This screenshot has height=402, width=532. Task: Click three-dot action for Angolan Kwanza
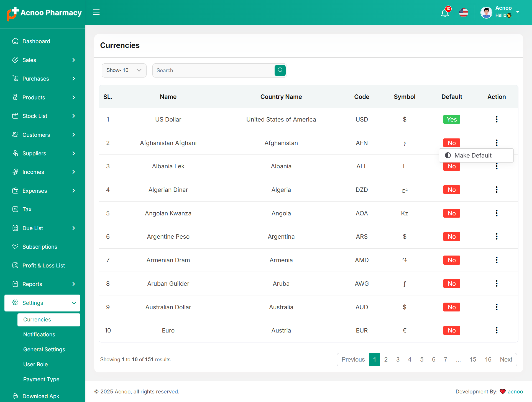click(497, 213)
